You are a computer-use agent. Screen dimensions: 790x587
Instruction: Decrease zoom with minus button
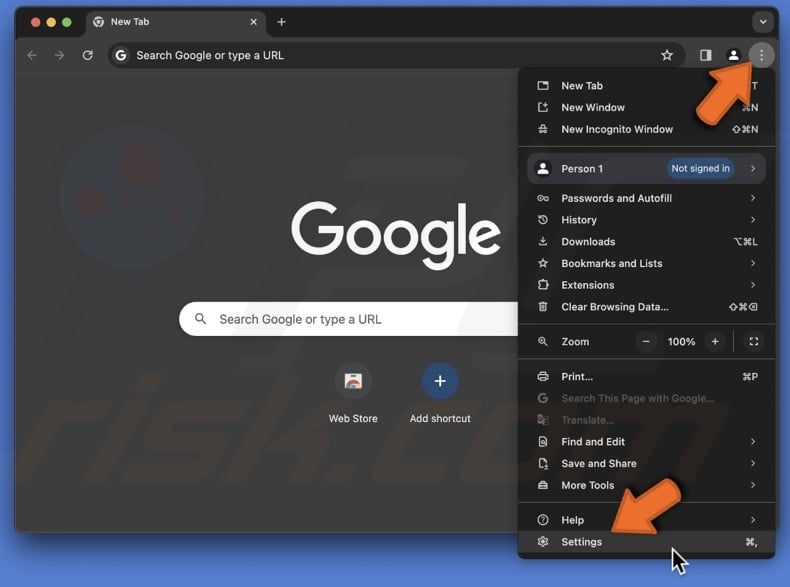[646, 342]
